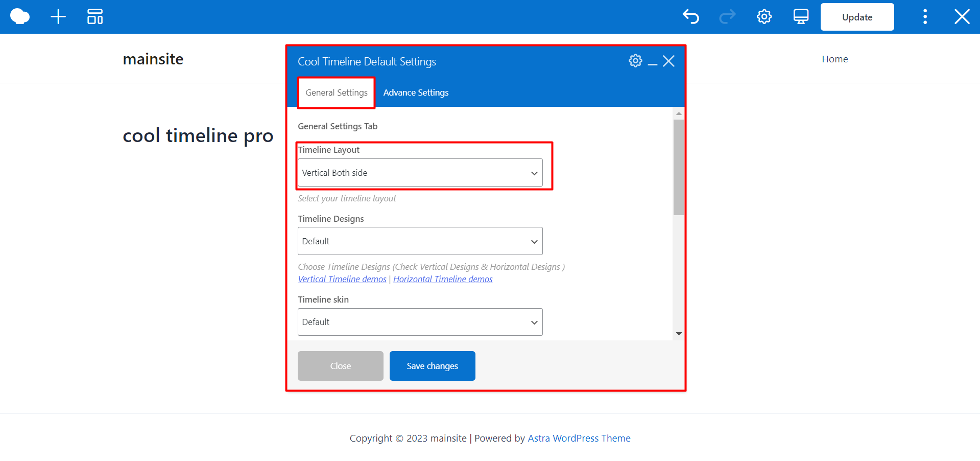This screenshot has width=980, height=461.
Task: Click gear icon in Cool Timeline dialog header
Action: coord(635,61)
